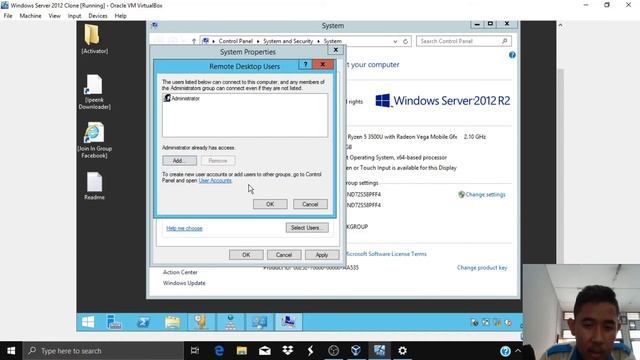Click the running VM icon on host taskbar

coord(379,351)
